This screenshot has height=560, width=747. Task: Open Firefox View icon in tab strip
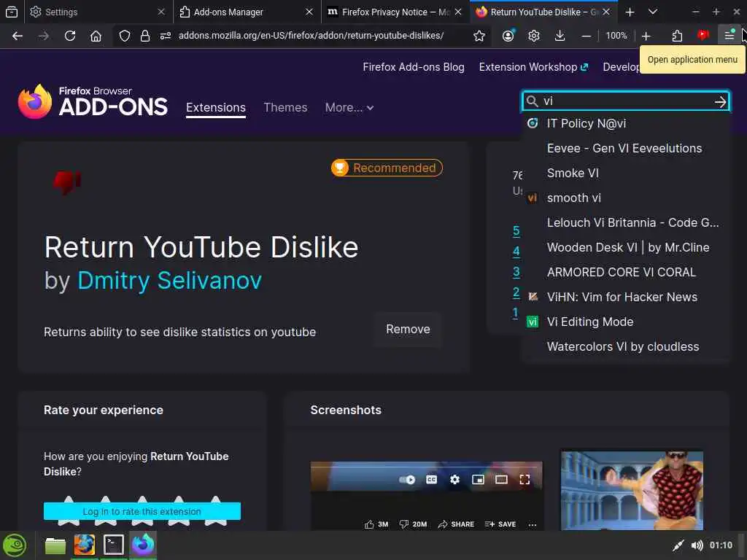(x=12, y=12)
